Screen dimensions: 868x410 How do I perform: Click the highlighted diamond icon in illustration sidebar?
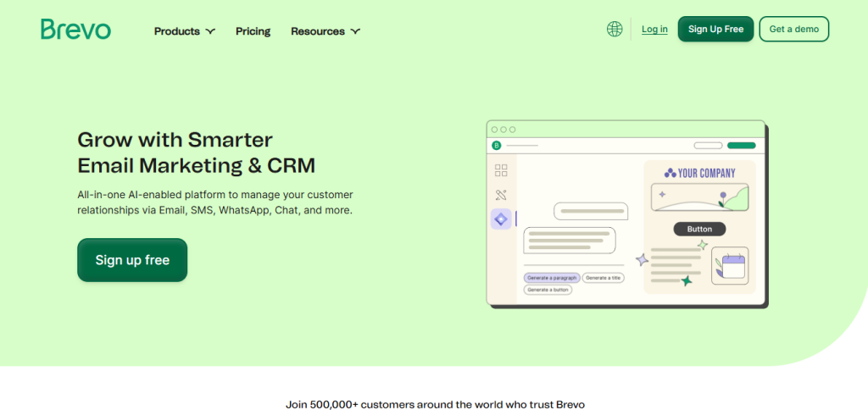point(501,219)
